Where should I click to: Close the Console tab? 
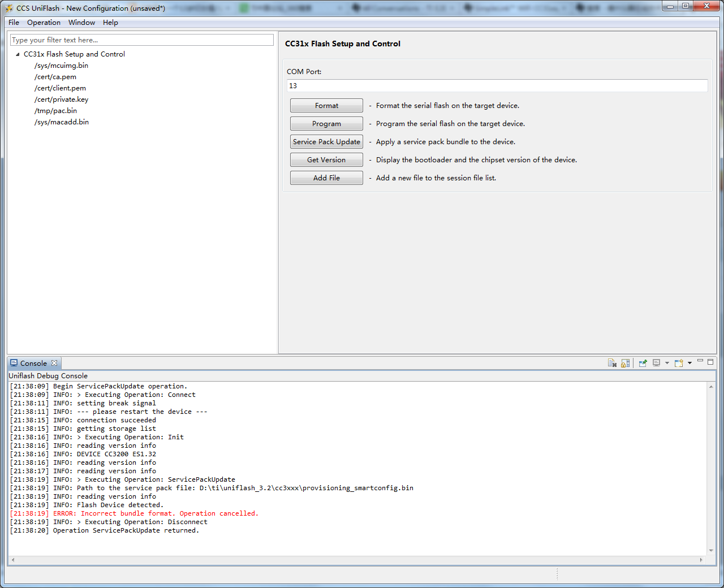pyautogui.click(x=54, y=363)
